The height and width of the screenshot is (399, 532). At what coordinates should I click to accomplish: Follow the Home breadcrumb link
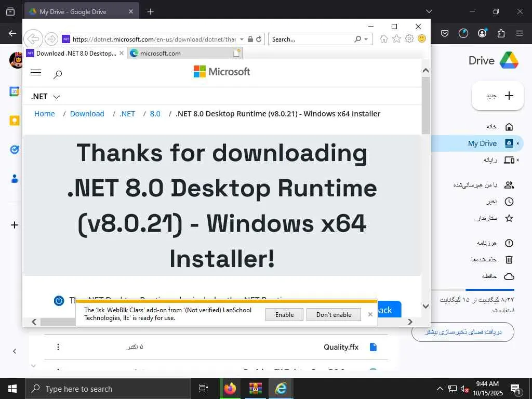coord(45,114)
